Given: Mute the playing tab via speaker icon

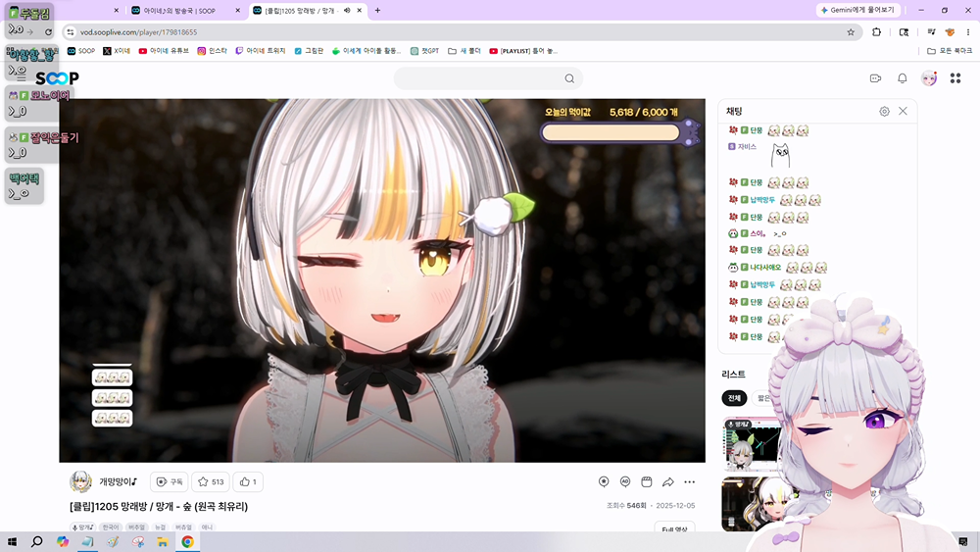Looking at the screenshot, I should 347,11.
